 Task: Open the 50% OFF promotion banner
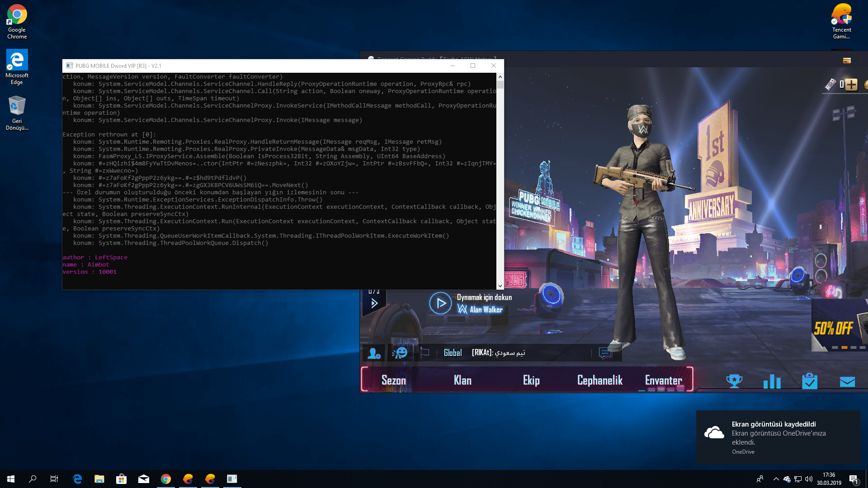coord(840,325)
